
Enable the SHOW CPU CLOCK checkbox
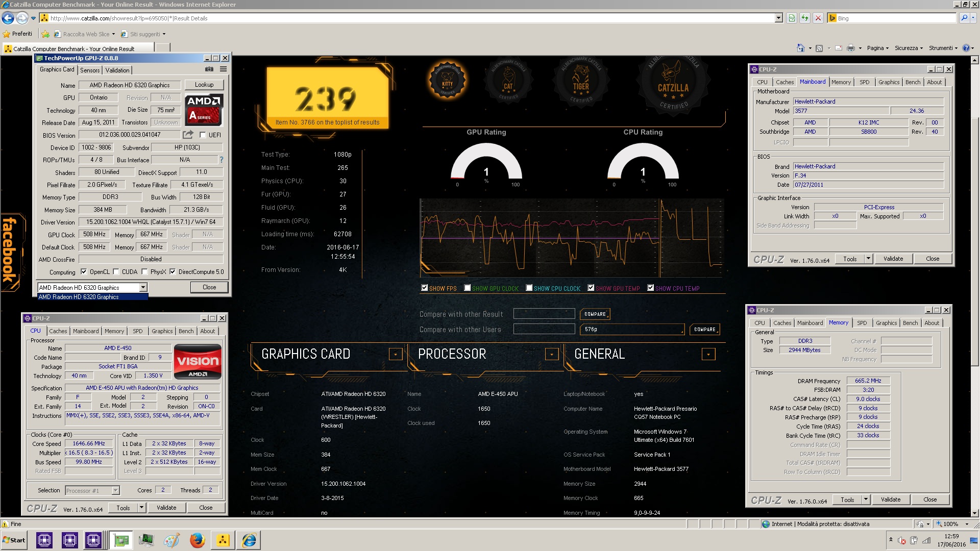tap(529, 288)
